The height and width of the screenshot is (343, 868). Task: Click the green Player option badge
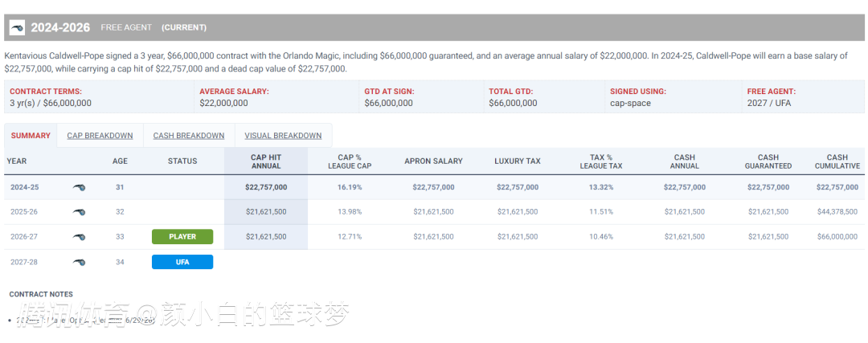tap(182, 237)
